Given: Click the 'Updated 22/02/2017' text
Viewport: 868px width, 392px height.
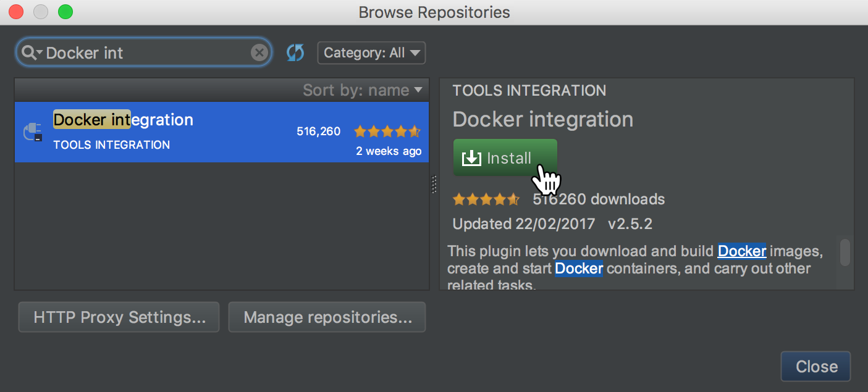Looking at the screenshot, I should point(524,224).
